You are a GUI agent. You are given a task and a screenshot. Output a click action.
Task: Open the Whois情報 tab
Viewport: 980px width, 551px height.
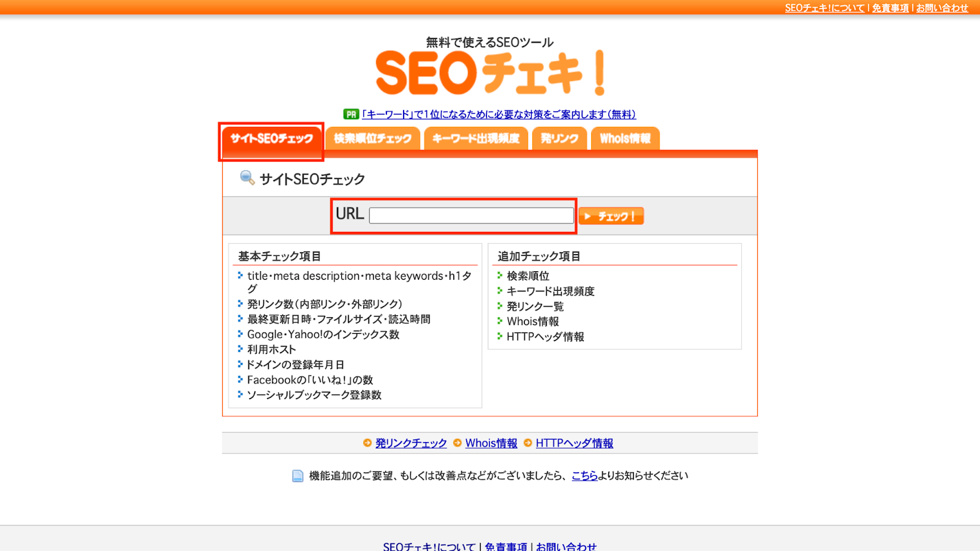pyautogui.click(x=625, y=138)
